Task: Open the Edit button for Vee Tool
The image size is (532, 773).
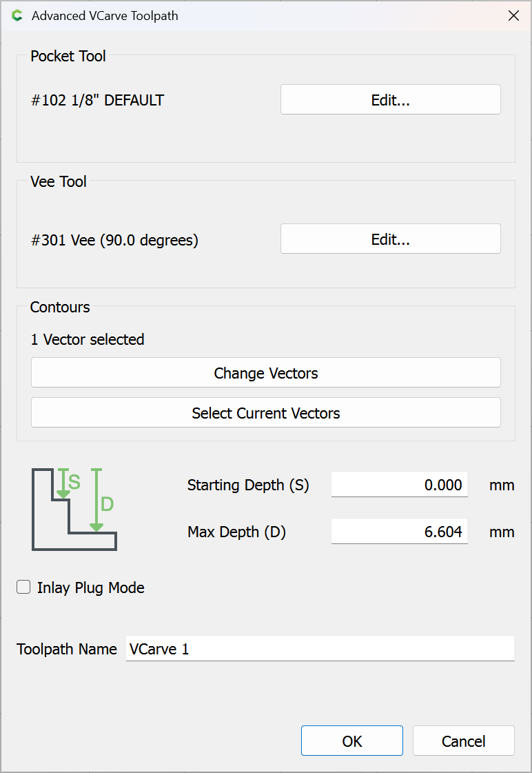Action: [390, 239]
